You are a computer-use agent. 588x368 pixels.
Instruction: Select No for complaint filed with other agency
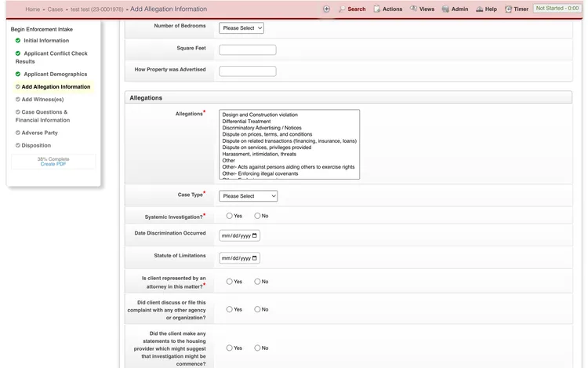[x=257, y=309]
